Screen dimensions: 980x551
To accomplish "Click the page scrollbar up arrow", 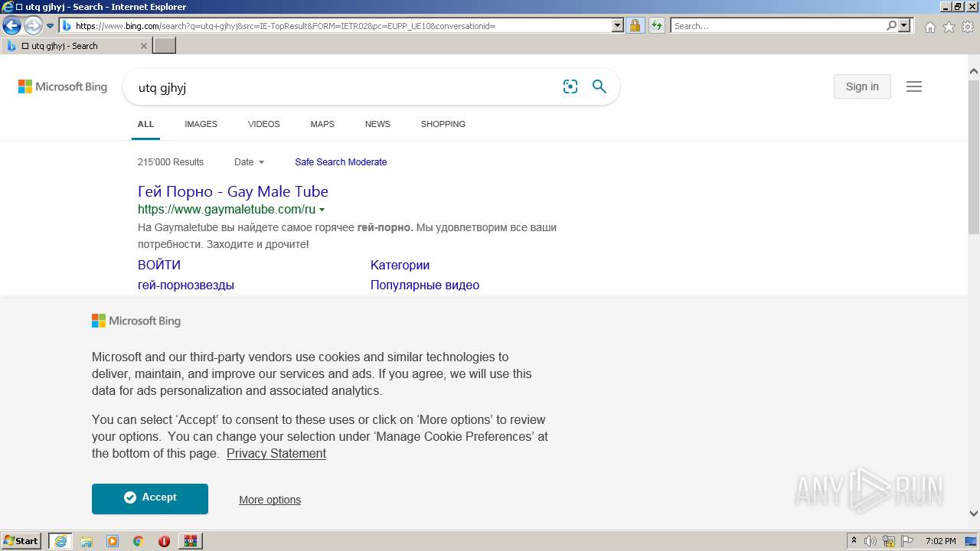I will [974, 71].
